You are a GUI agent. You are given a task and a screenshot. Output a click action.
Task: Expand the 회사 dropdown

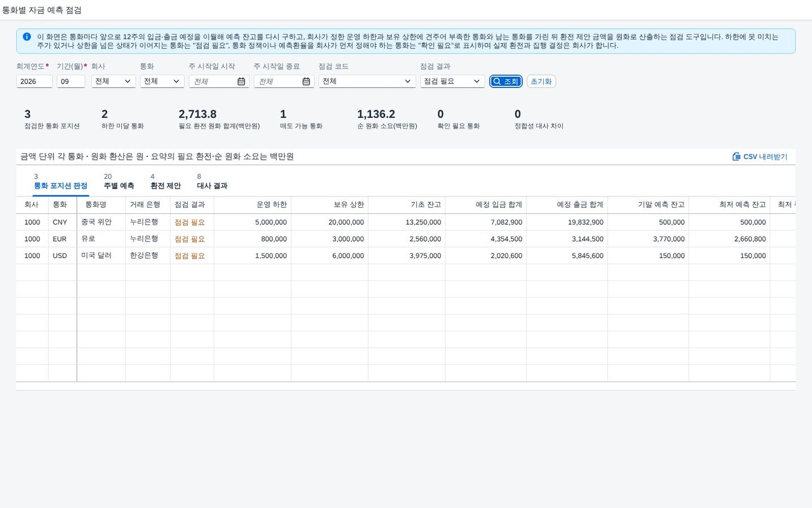(x=113, y=81)
